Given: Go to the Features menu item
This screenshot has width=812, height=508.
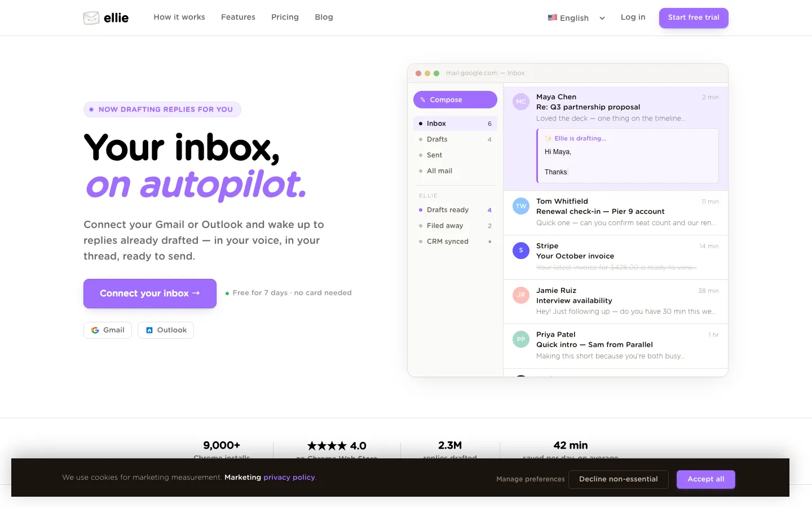Looking at the screenshot, I should [238, 17].
